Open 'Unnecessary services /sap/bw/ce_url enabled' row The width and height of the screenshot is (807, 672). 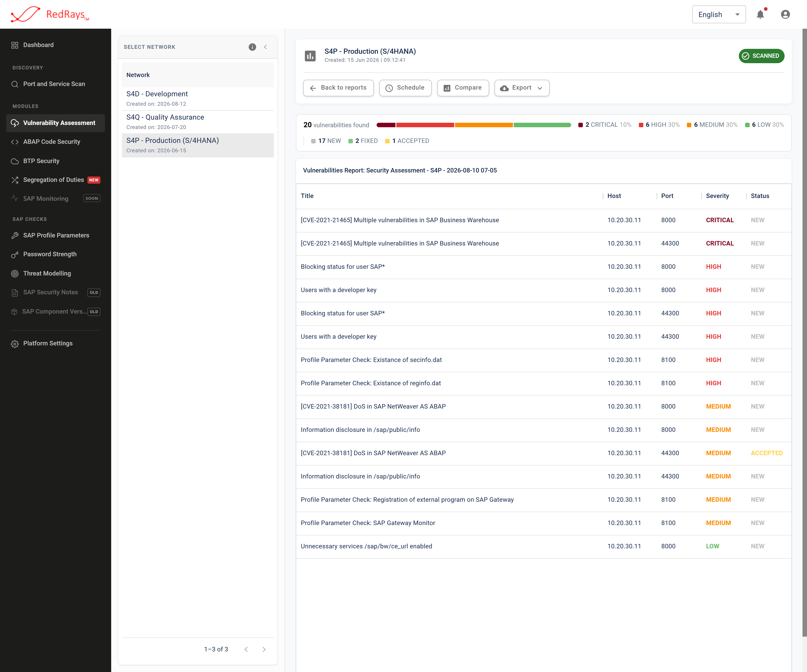tap(543, 546)
